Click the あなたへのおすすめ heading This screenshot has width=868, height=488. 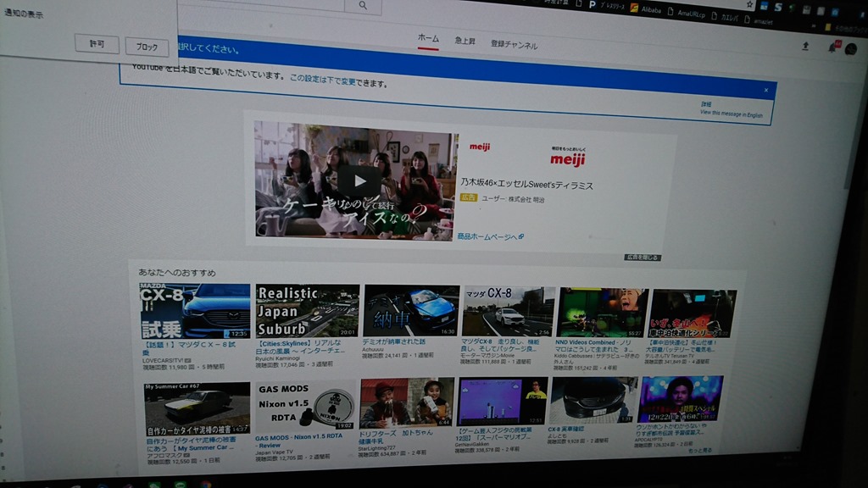click(177, 273)
